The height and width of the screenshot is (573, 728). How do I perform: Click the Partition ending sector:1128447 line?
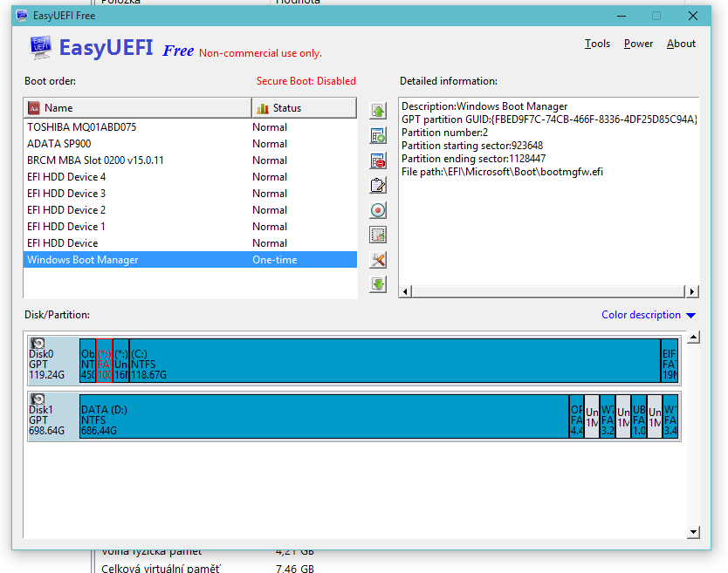(474, 159)
